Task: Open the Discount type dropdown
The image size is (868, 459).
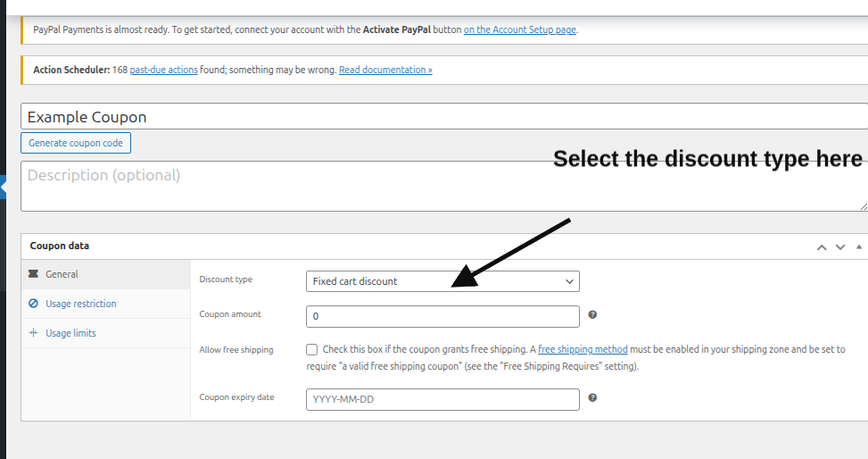Action: [442, 281]
